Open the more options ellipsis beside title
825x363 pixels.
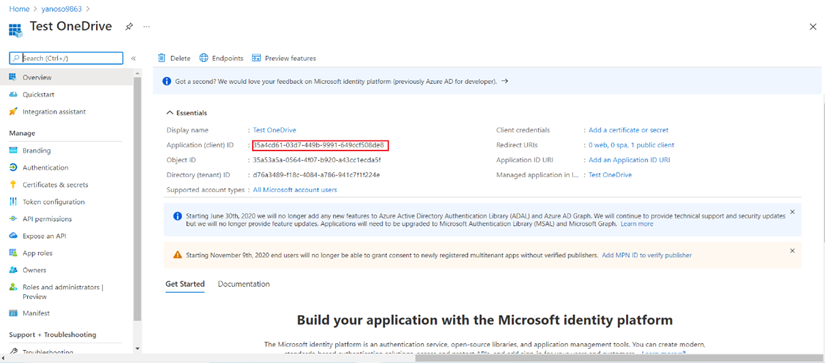coord(147,26)
